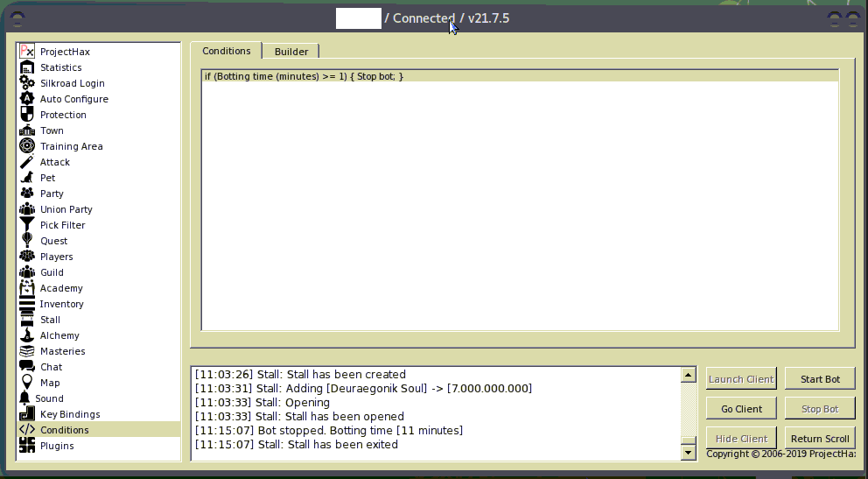The width and height of the screenshot is (868, 479).
Task: Click the Return Scroll button
Action: tap(820, 439)
